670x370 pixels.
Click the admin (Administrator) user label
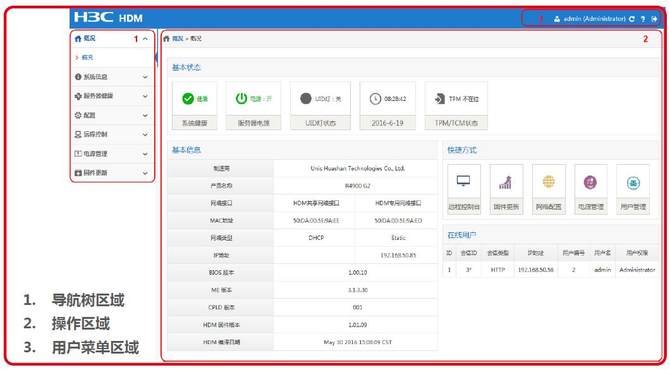[x=594, y=19]
